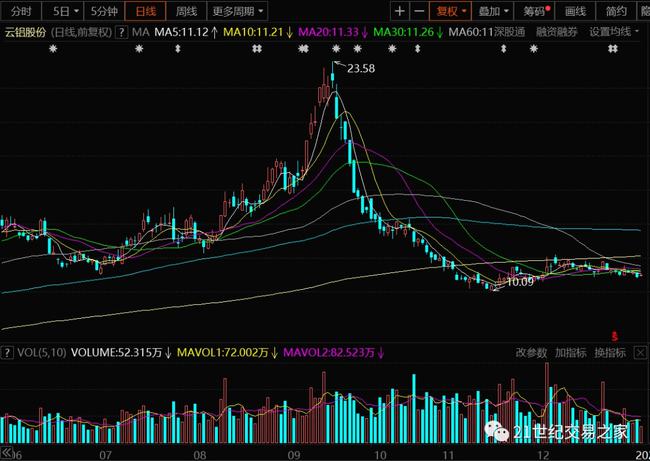650x461 pixels.
Task: Zoom out with the minus button
Action: click(x=419, y=11)
